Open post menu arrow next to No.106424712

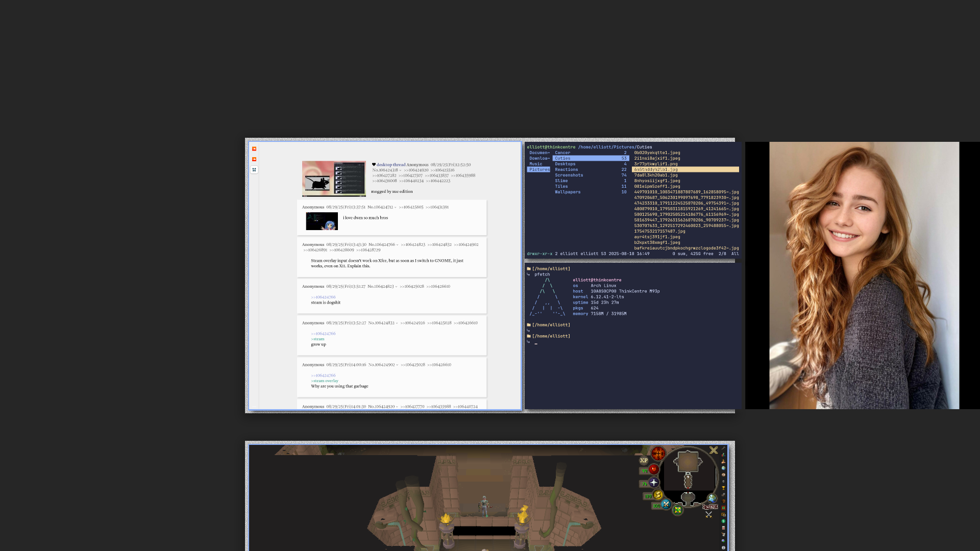click(395, 207)
